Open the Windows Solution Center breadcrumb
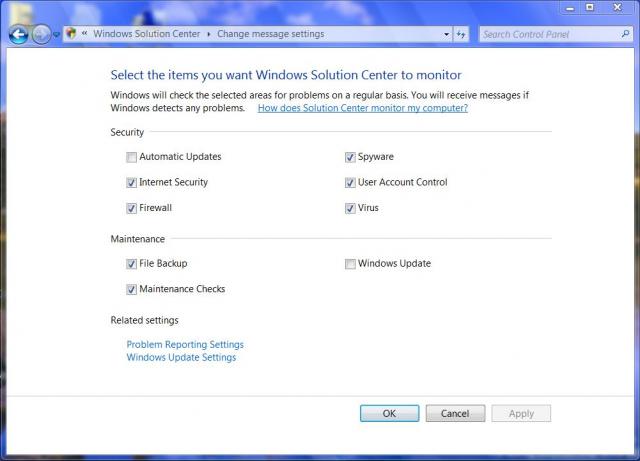The height and width of the screenshot is (461, 640). [147, 34]
